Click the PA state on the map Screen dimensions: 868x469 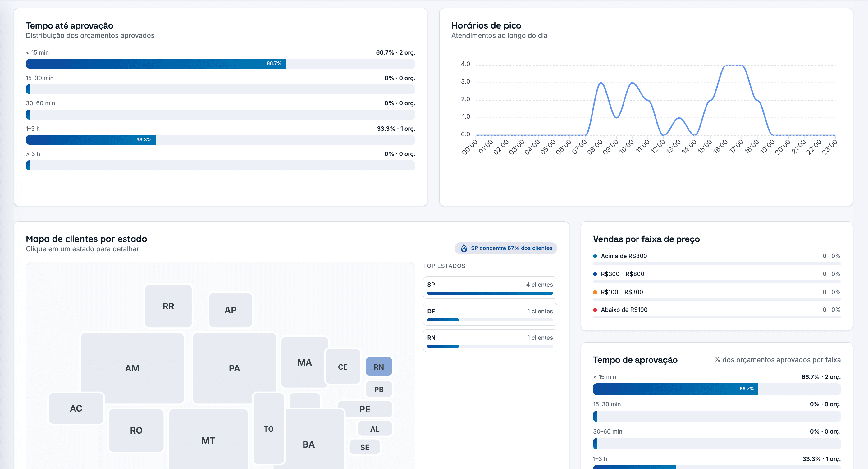click(x=235, y=368)
